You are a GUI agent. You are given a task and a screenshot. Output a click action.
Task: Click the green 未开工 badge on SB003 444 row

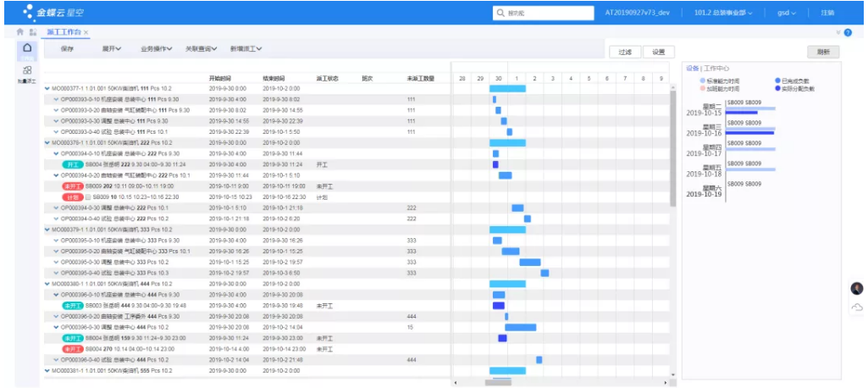[73, 306]
